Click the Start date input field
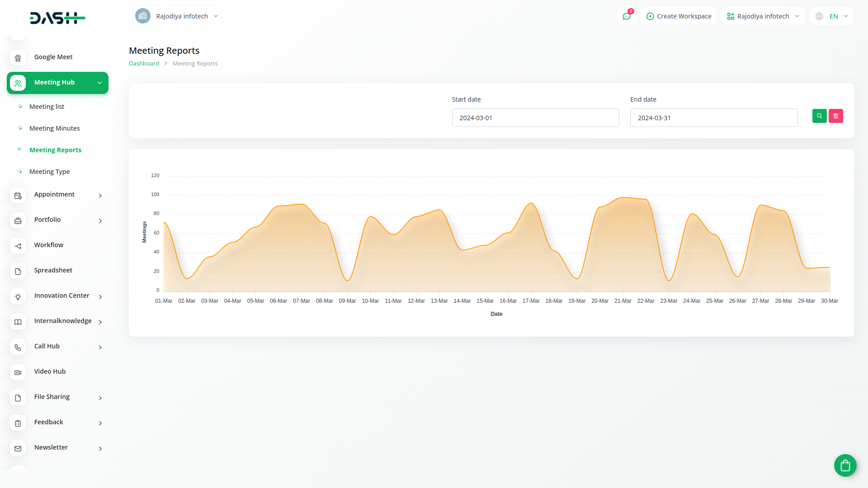Image resolution: width=868 pixels, height=488 pixels. click(535, 118)
